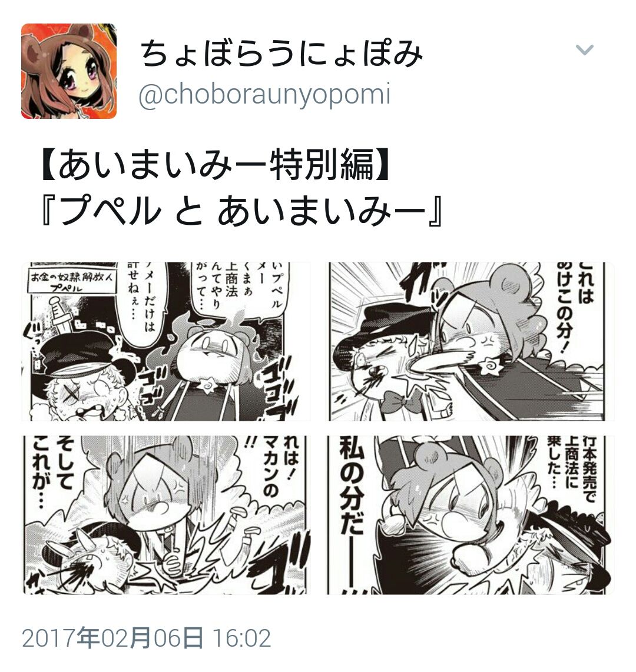Open the bear-eared girl profile avatar
Screen dimensions: 636x672
(69, 71)
